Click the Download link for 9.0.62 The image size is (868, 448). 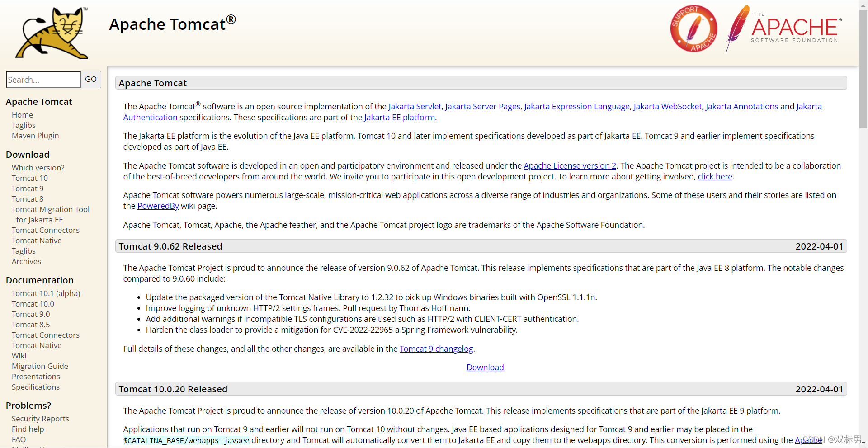point(485,368)
